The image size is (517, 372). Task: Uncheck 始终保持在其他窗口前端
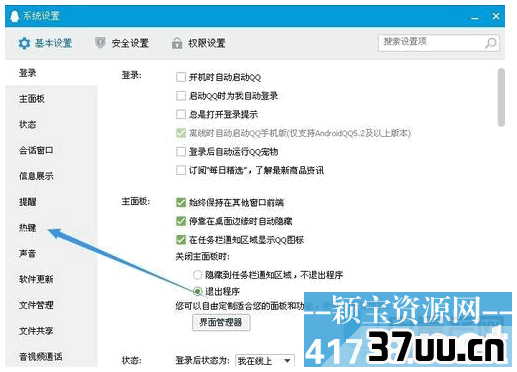tap(181, 202)
